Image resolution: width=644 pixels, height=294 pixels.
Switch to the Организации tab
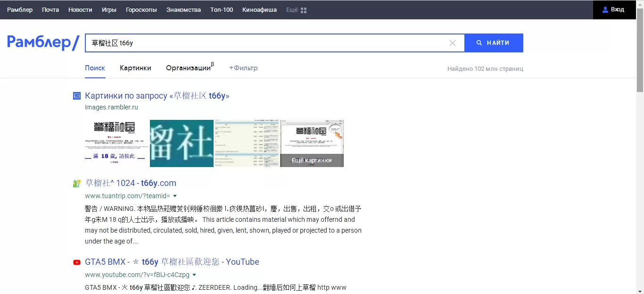189,68
